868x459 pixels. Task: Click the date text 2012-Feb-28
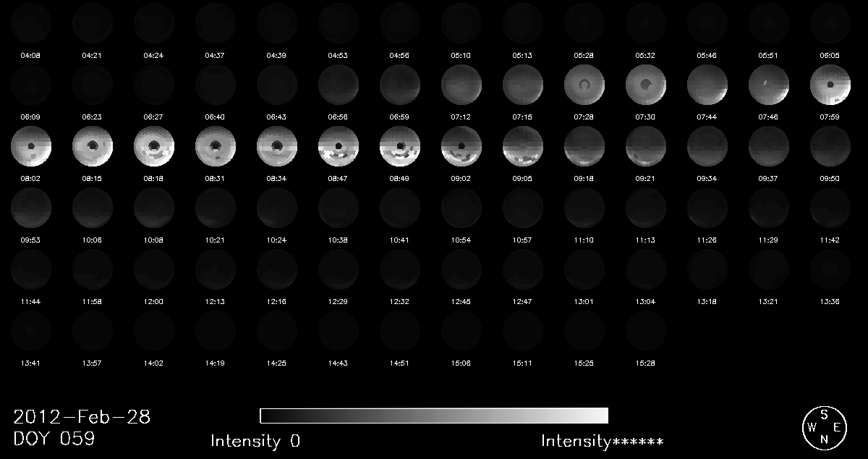click(82, 418)
